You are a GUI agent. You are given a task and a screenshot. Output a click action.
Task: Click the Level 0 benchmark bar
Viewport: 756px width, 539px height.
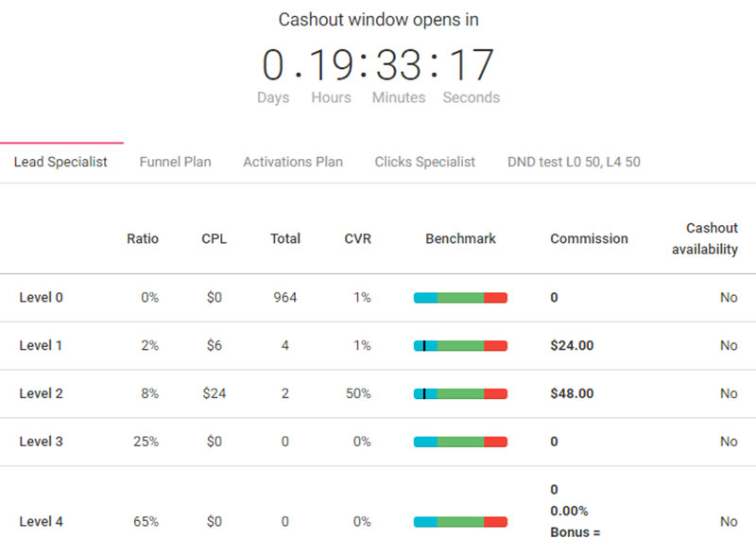click(x=460, y=298)
